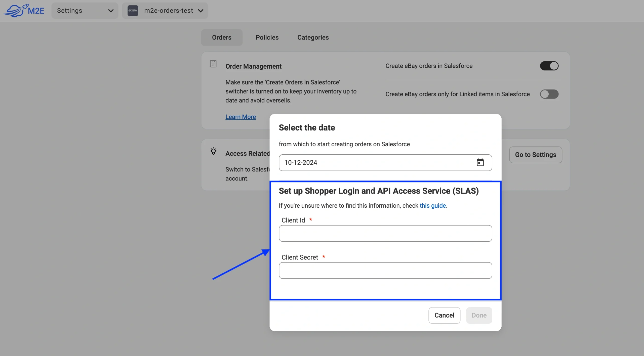Turn off Create eBay orders in Salesforce
The width and height of the screenshot is (644, 356).
(549, 66)
